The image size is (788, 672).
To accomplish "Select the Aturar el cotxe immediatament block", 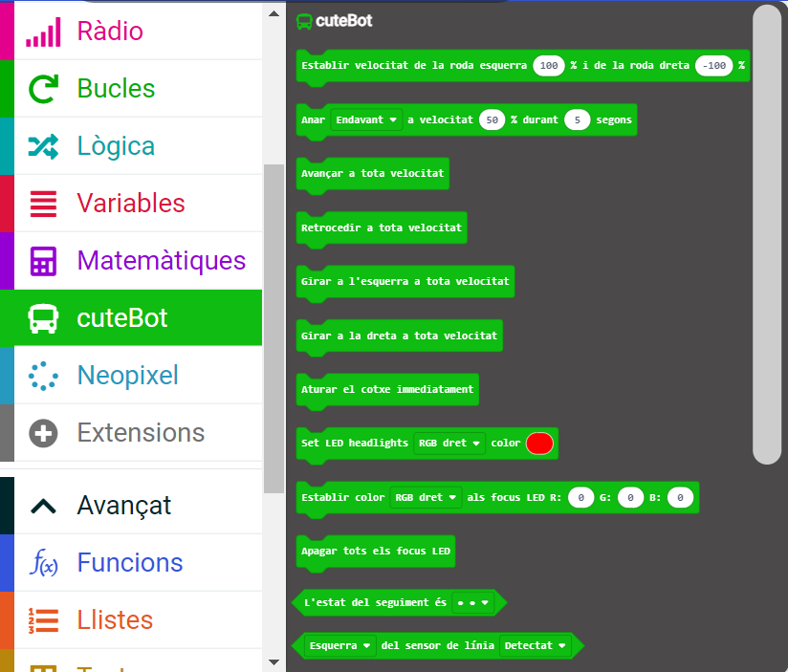I will (386, 390).
